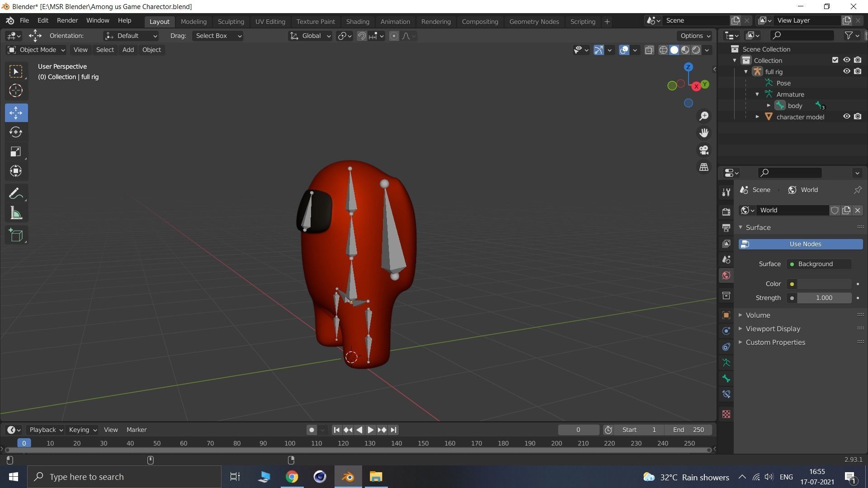Screen dimensions: 868x488
Task: Expand the body bone in outliner
Action: [x=769, y=106]
